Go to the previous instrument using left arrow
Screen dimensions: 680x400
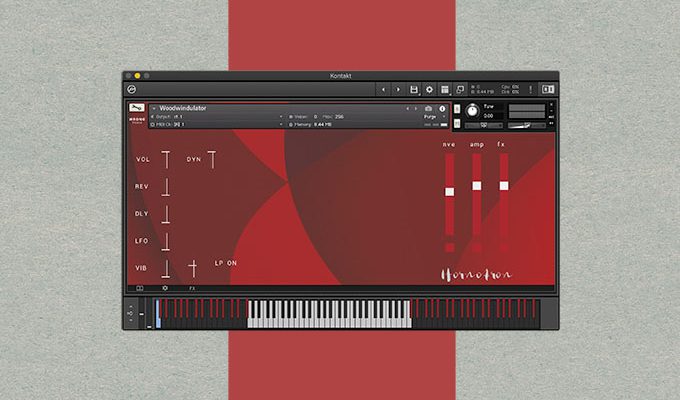(x=406, y=108)
